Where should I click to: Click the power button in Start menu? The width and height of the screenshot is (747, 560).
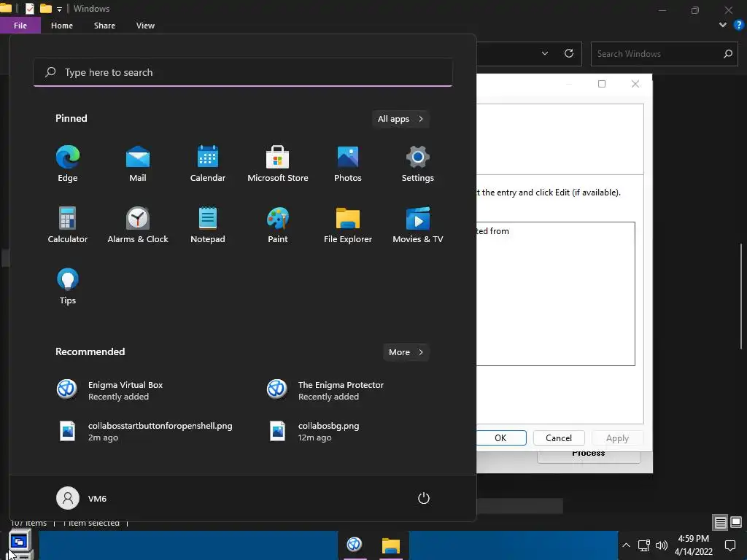tap(424, 498)
